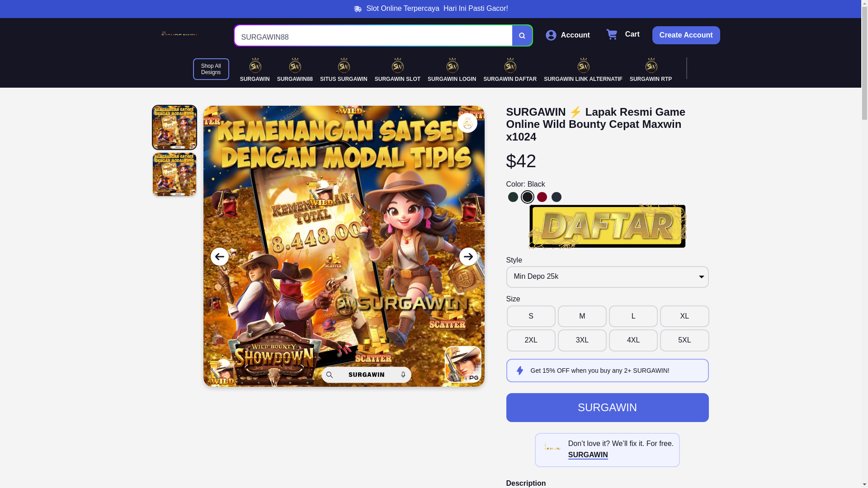This screenshot has width=868, height=488.
Task: Select first product thumbnail
Action: tap(175, 127)
